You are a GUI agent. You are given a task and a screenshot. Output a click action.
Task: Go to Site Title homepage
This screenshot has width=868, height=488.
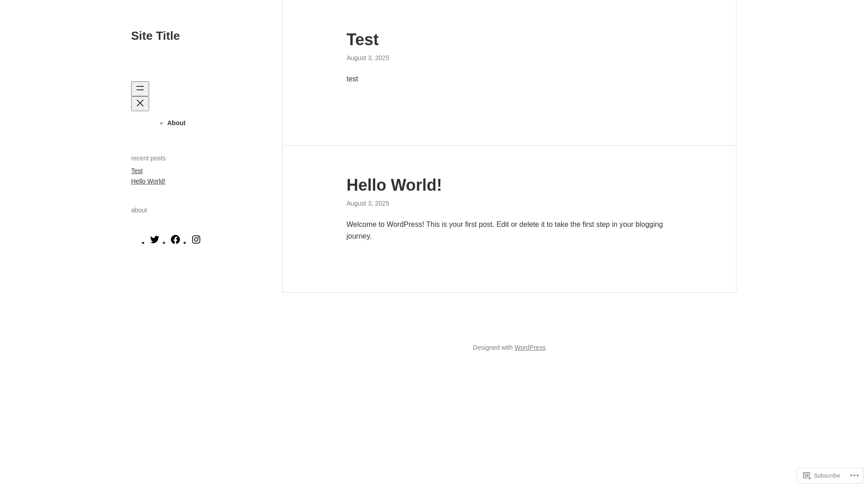pyautogui.click(x=156, y=36)
